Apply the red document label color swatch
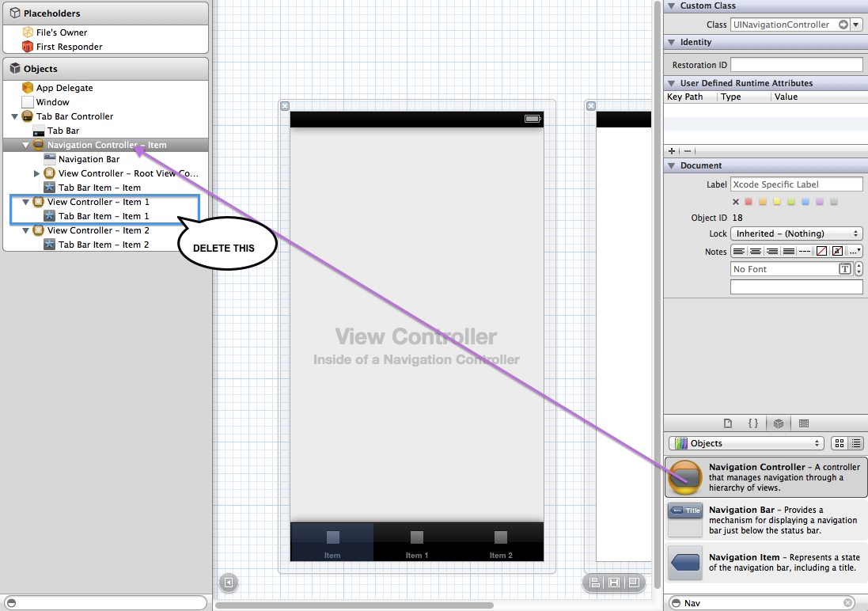Screen dimensions: 868x611 click(x=747, y=202)
